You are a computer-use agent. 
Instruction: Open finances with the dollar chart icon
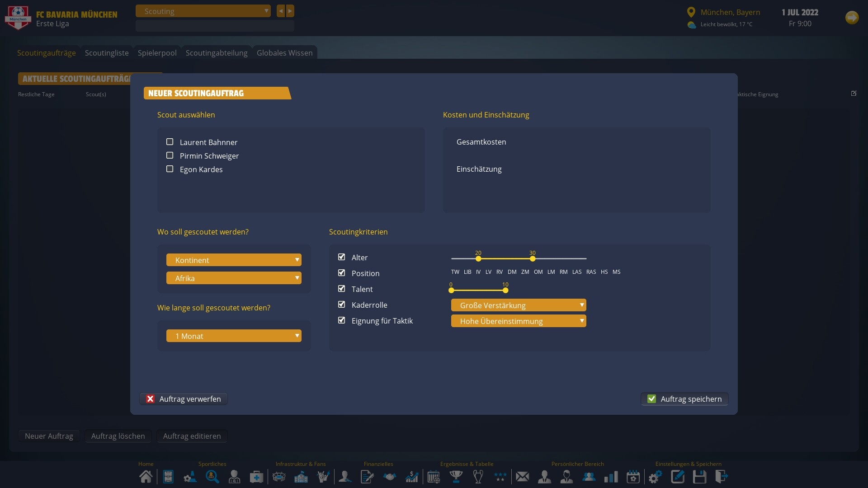(412, 477)
